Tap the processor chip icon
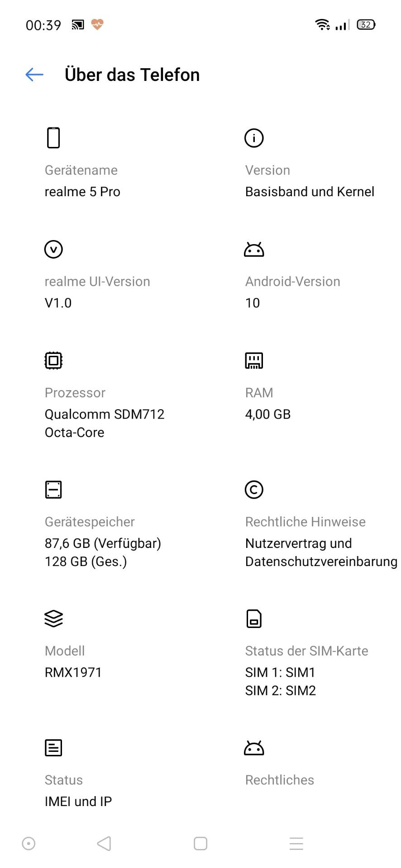 point(53,360)
